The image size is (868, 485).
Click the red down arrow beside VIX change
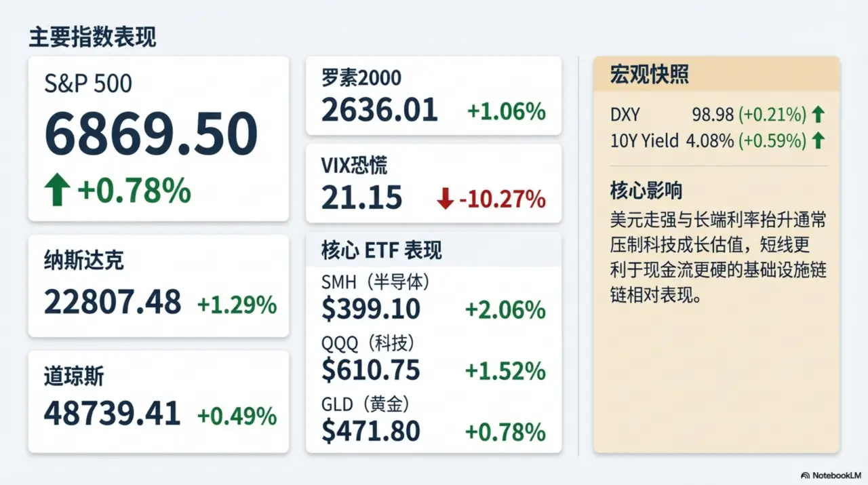coord(445,199)
